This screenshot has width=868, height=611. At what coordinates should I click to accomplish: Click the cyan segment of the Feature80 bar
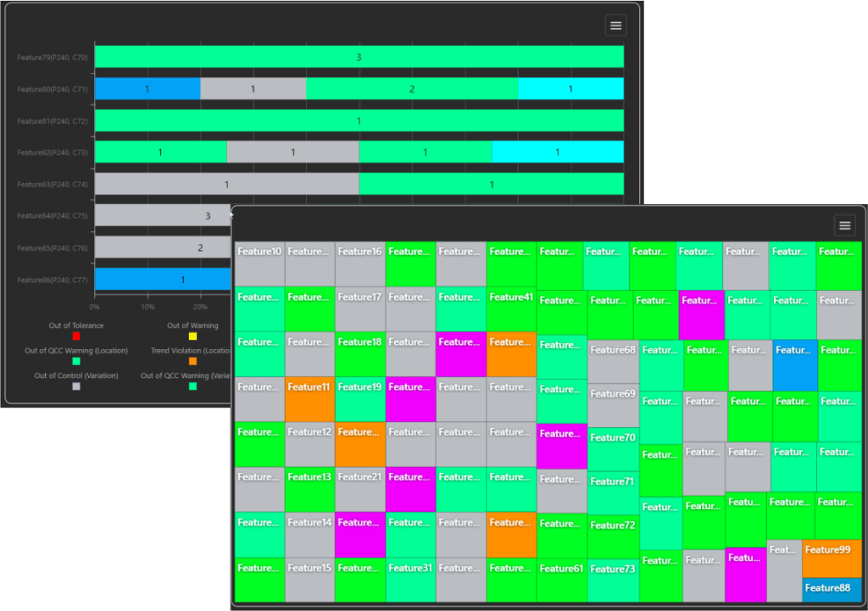570,89
